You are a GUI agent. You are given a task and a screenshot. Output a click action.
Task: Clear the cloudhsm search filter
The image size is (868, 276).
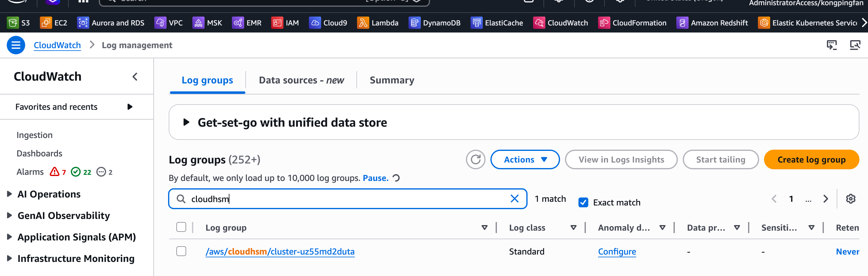point(514,199)
